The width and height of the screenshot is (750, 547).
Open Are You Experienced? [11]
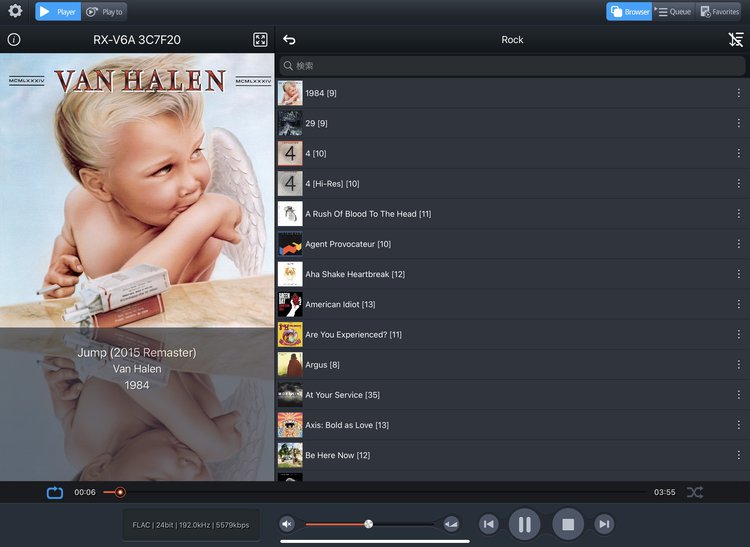tap(512, 334)
